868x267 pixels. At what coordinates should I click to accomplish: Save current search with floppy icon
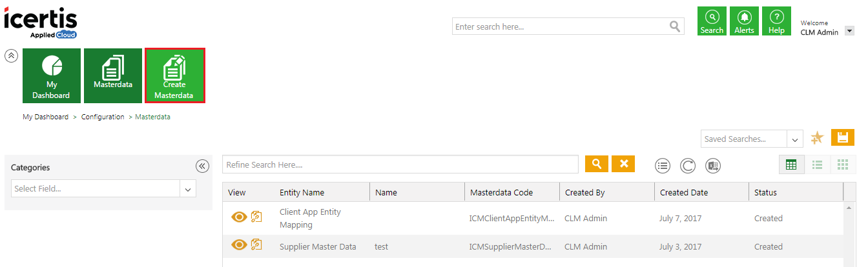click(842, 137)
